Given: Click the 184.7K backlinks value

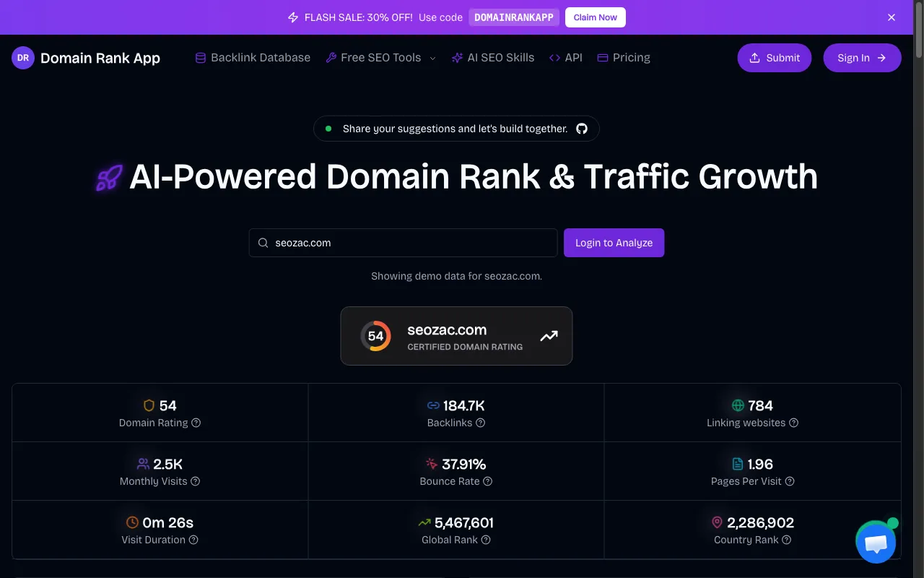Looking at the screenshot, I should pyautogui.click(x=463, y=405).
